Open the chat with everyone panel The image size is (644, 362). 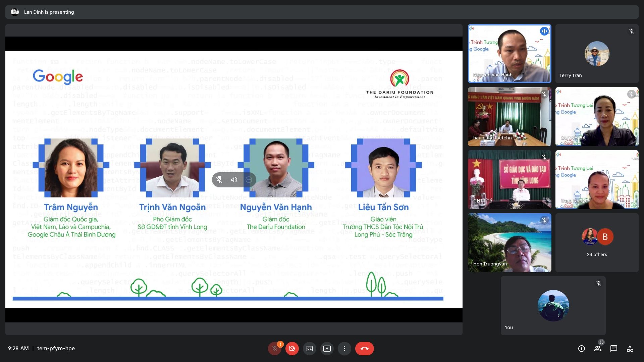[614, 349]
